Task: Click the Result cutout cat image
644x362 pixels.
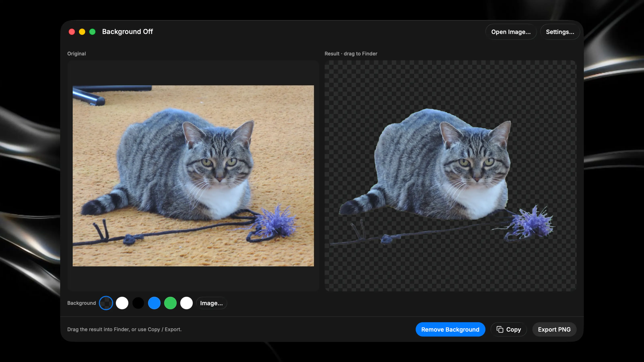Action: coord(451,176)
